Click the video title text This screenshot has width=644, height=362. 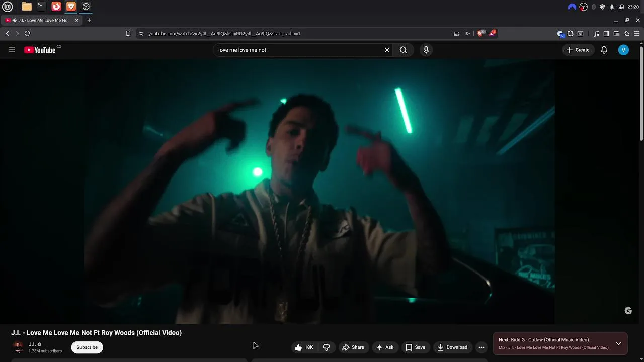(96, 333)
